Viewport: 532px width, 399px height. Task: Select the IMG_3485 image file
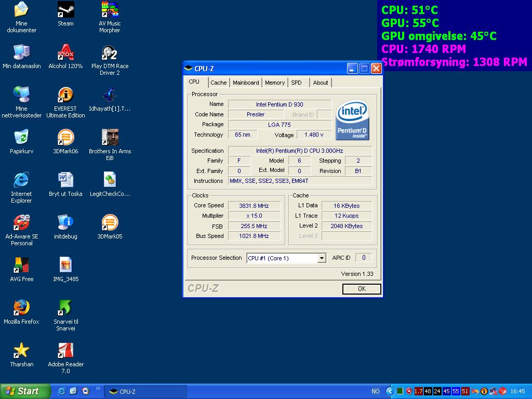coord(65,265)
